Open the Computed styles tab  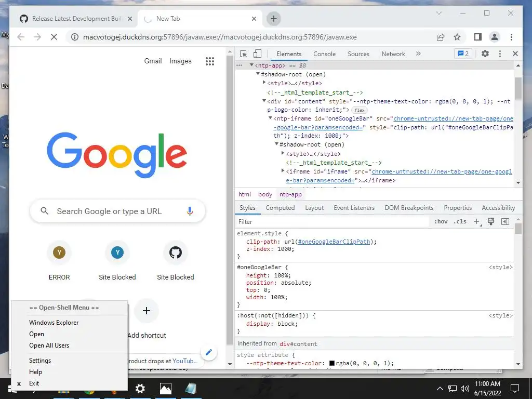coord(280,208)
